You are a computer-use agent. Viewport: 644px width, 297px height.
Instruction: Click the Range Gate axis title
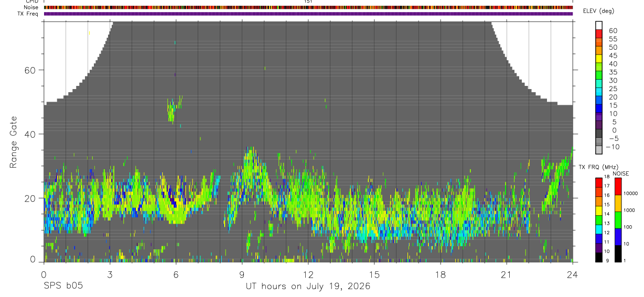pos(13,142)
